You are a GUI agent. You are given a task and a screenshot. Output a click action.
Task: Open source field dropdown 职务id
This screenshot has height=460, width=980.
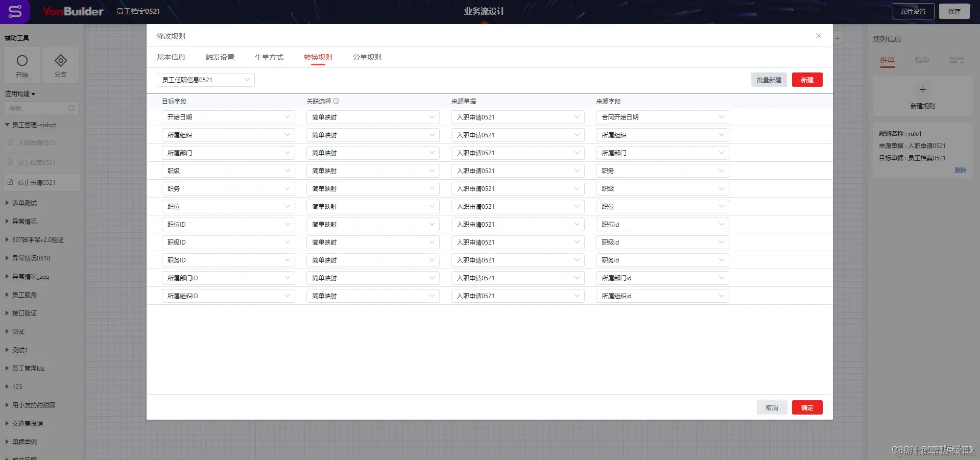[x=662, y=260]
